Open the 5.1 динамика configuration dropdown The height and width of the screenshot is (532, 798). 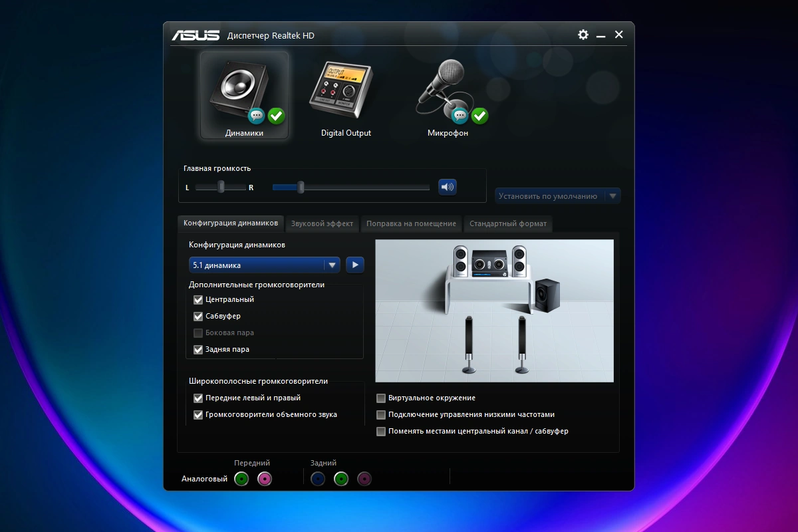pos(265,265)
